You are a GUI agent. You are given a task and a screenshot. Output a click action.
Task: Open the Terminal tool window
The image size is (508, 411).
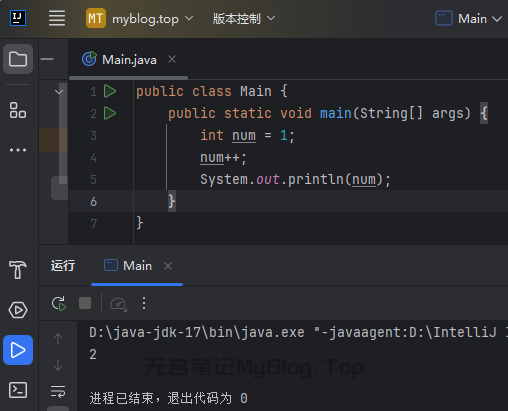[18, 390]
